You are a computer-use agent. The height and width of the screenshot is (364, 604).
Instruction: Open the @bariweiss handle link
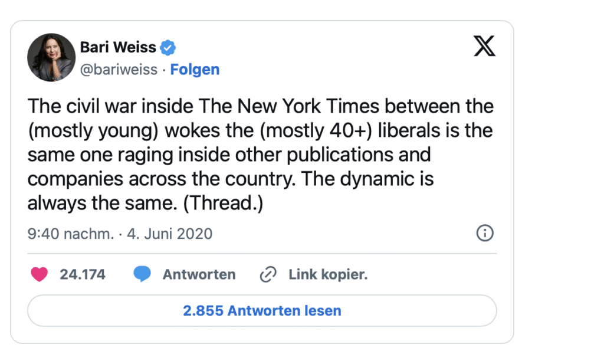click(x=119, y=70)
